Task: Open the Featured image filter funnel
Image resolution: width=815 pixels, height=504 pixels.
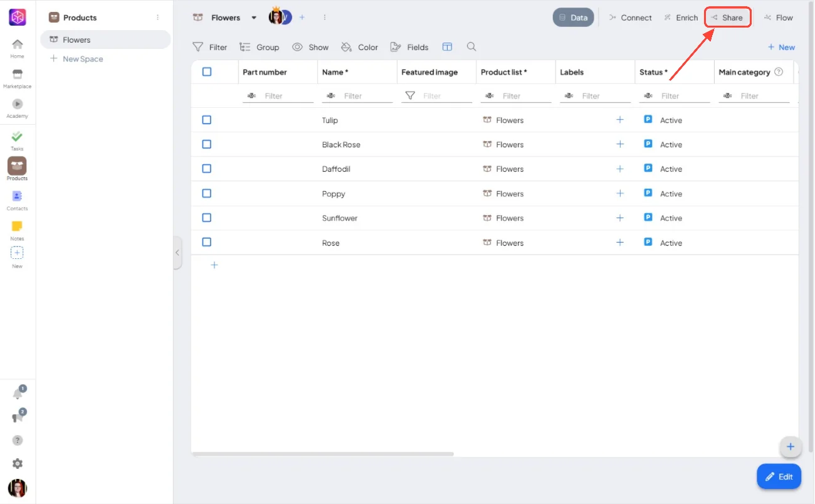Action: point(410,95)
